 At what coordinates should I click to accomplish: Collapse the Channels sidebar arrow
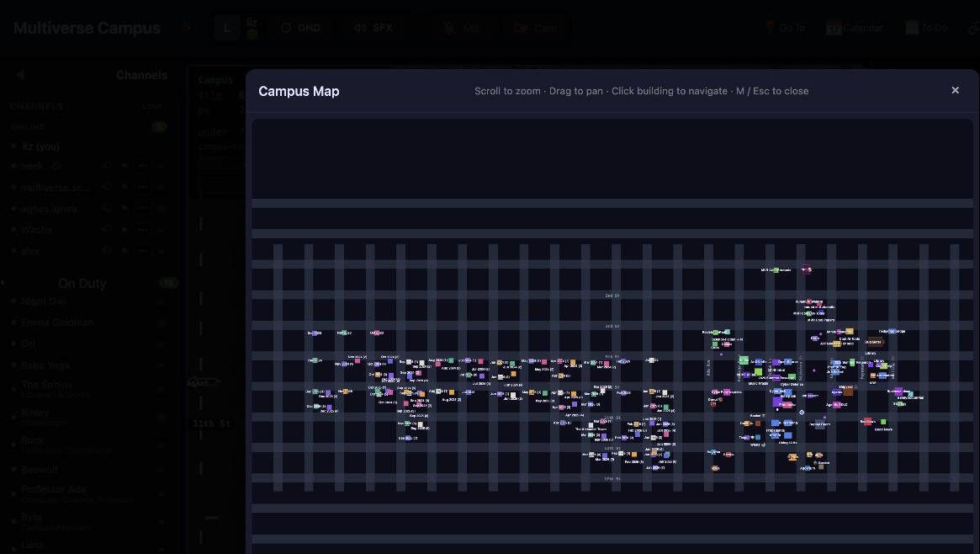click(x=20, y=74)
